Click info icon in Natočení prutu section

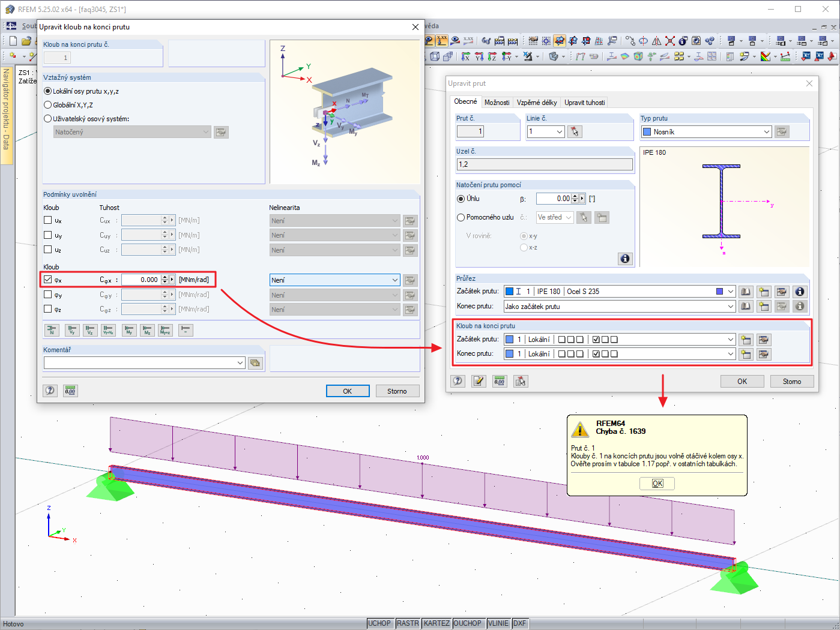[625, 259]
